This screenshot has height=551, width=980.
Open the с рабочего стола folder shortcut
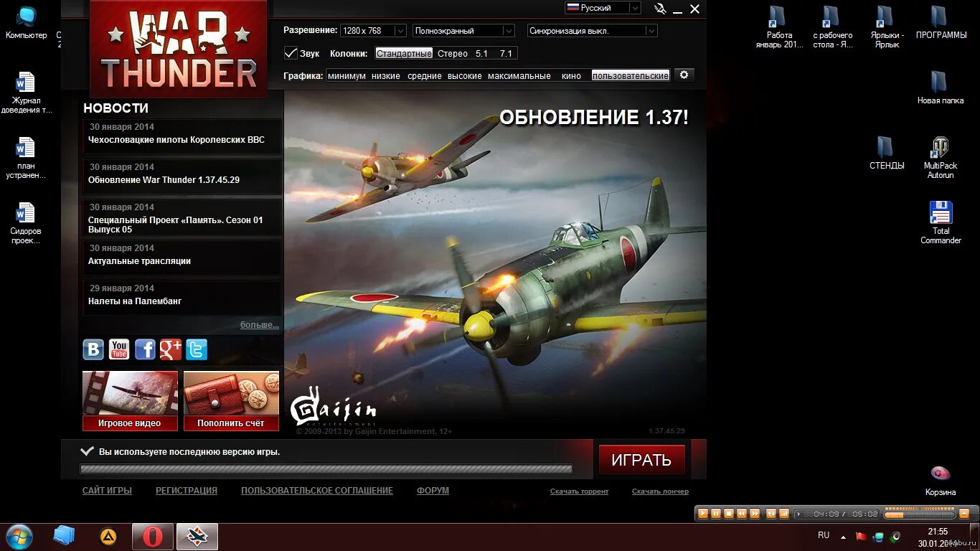pos(832,27)
